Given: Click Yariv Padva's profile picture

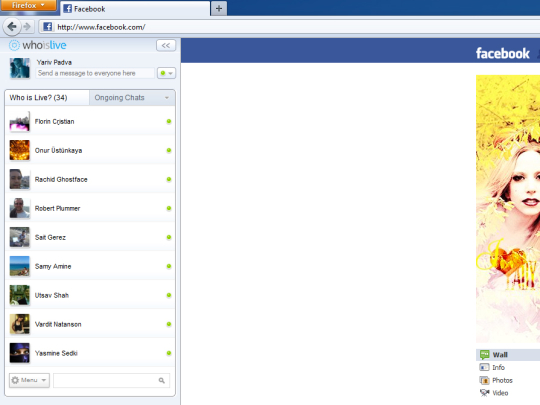Looking at the screenshot, I should 20,68.
